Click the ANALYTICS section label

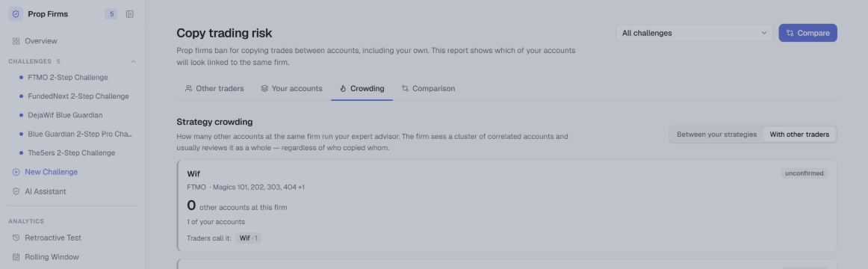(x=26, y=221)
